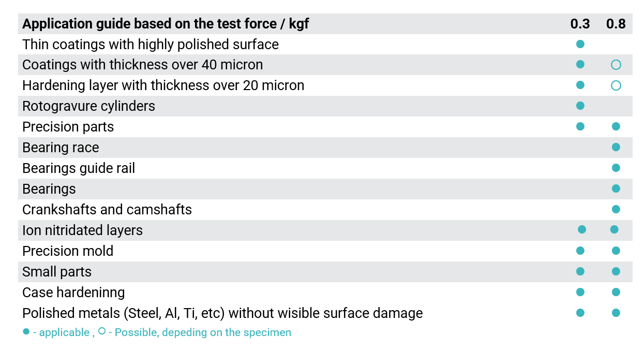Click the 0.3 dot for Rotogravure cylinders
Image resolution: width=644 pixels, height=349 pixels.
point(580,106)
